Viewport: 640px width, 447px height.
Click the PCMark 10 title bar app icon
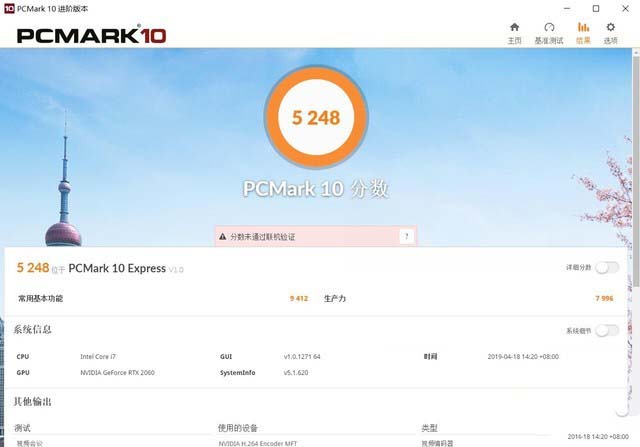coord(9,8)
